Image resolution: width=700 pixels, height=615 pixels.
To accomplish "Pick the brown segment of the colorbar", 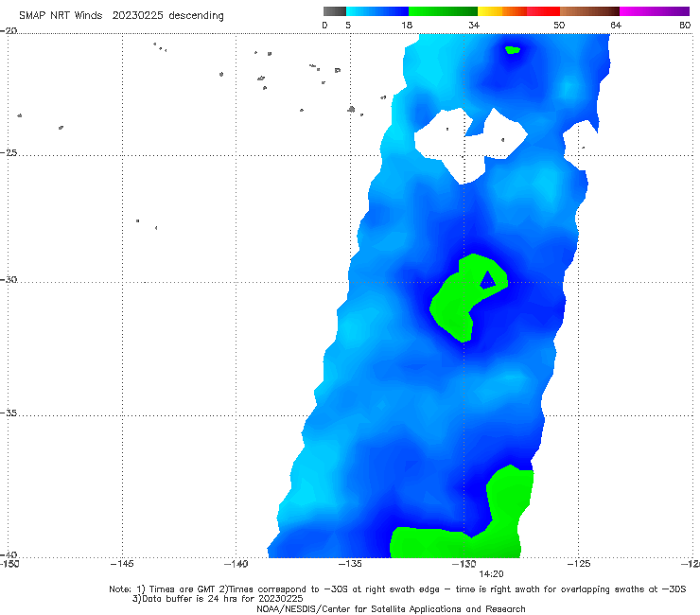I will coord(589,11).
